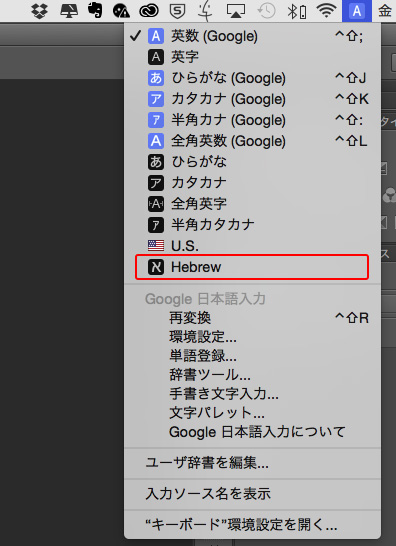Switch to Hebrew keyboard layout
This screenshot has width=396, height=546.
pyautogui.click(x=252, y=267)
